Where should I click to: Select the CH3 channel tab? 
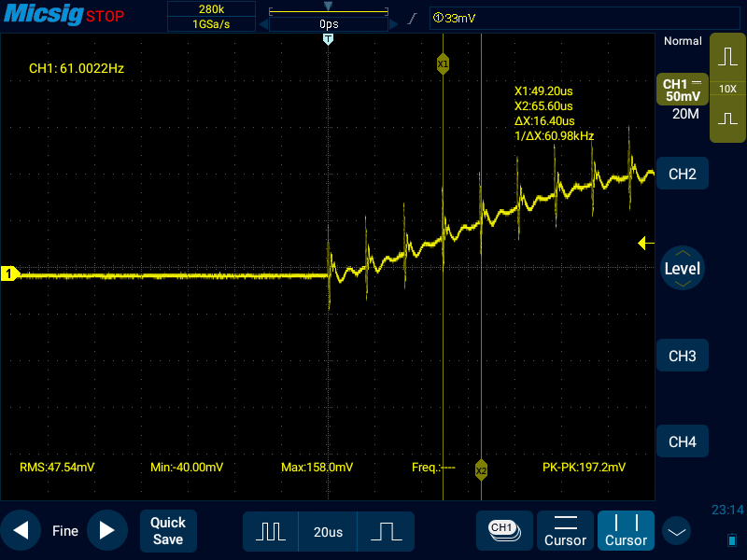pos(683,357)
